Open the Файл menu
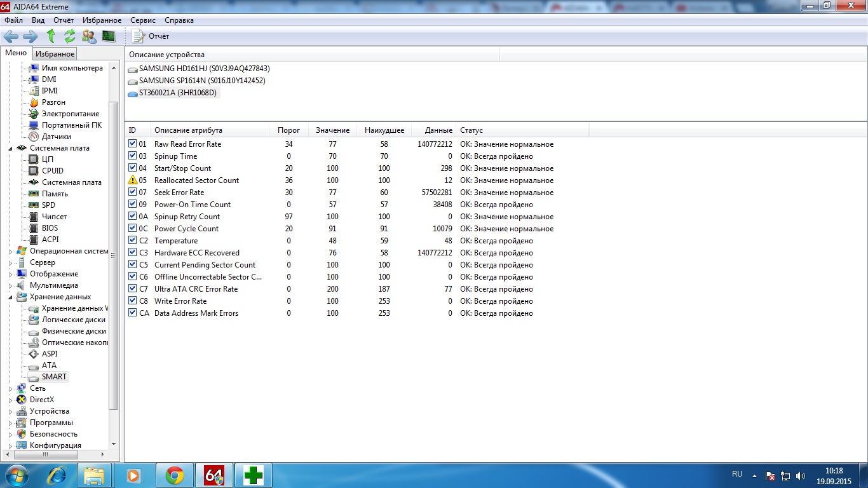The width and height of the screenshot is (868, 488). pyautogui.click(x=13, y=20)
